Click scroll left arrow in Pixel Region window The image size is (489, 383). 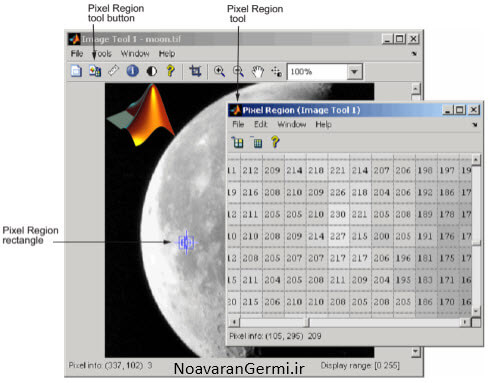(x=234, y=322)
